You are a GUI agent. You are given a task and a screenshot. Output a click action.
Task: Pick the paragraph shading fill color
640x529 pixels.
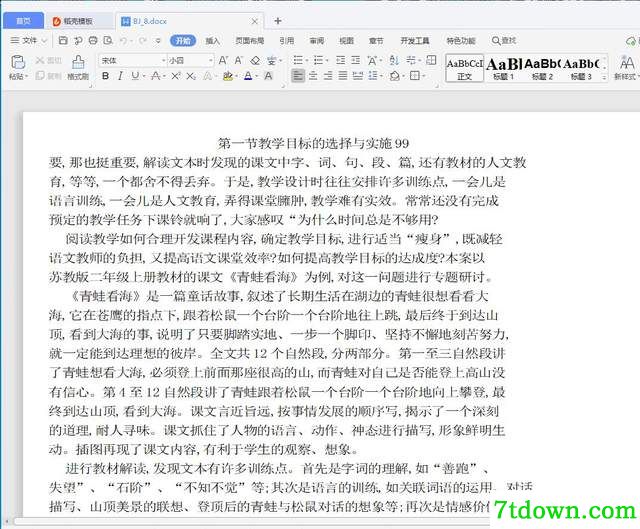point(395,76)
